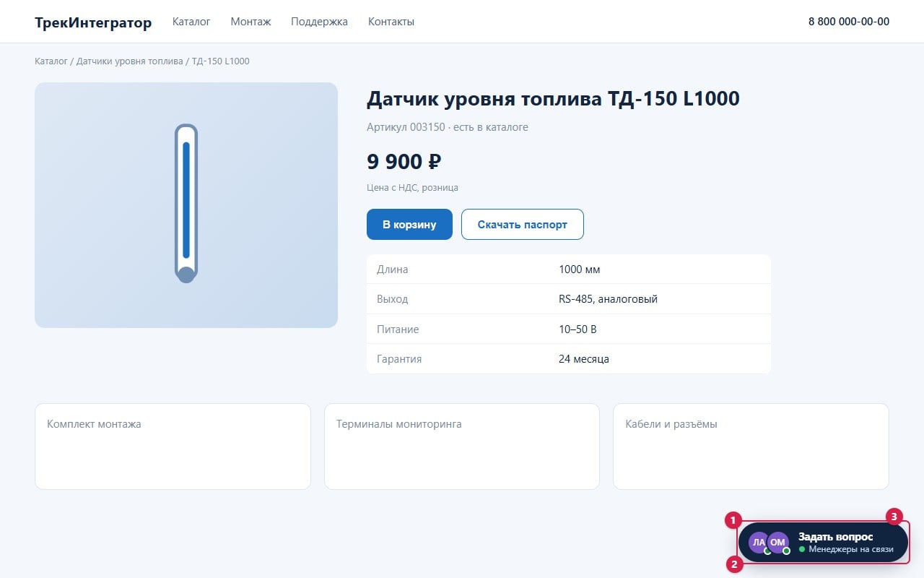Open the Терминалы мониторинга card
Viewport: 924px width, 578px height.
pos(462,447)
